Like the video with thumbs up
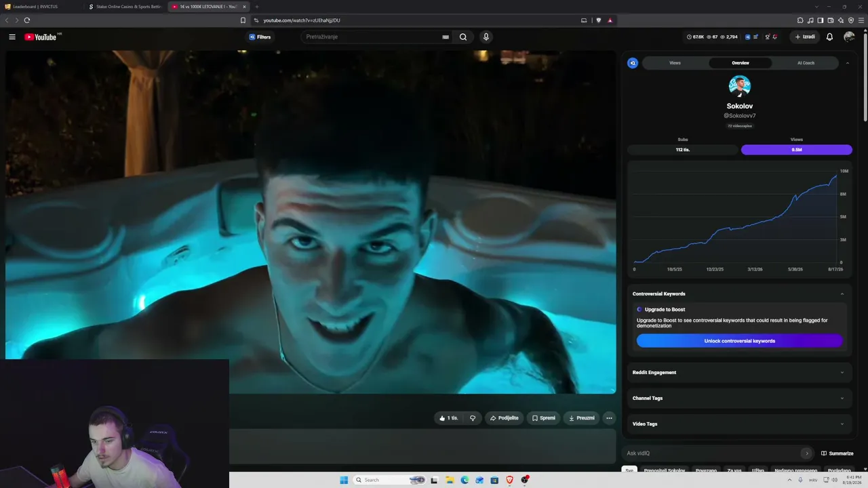The image size is (868, 488). [x=449, y=418]
